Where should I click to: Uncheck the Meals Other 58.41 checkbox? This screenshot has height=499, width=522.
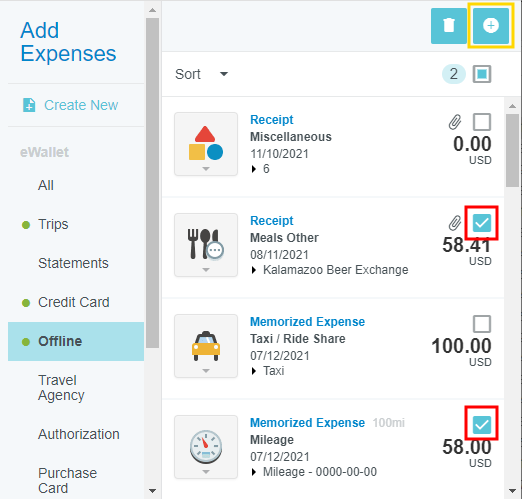(482, 223)
